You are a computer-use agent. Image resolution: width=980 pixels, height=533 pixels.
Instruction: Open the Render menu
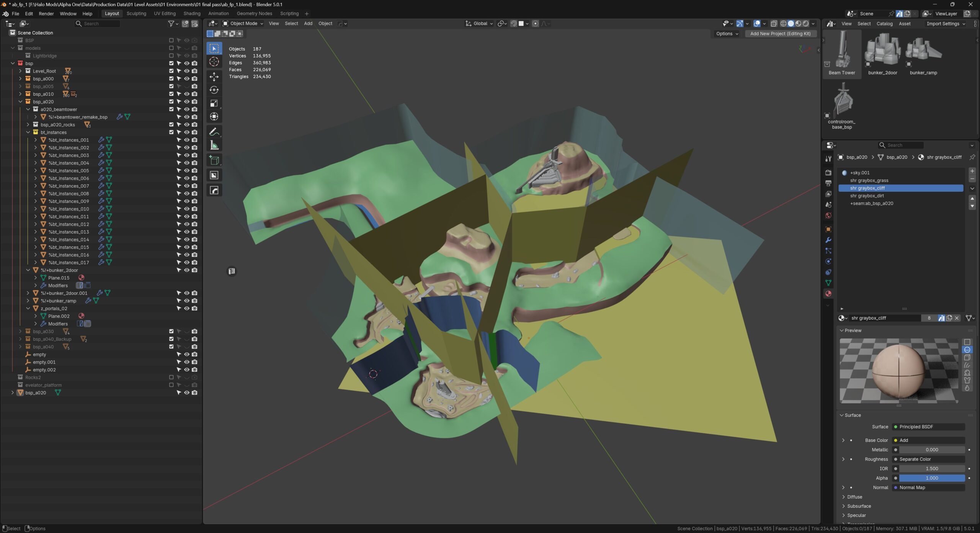click(x=46, y=13)
